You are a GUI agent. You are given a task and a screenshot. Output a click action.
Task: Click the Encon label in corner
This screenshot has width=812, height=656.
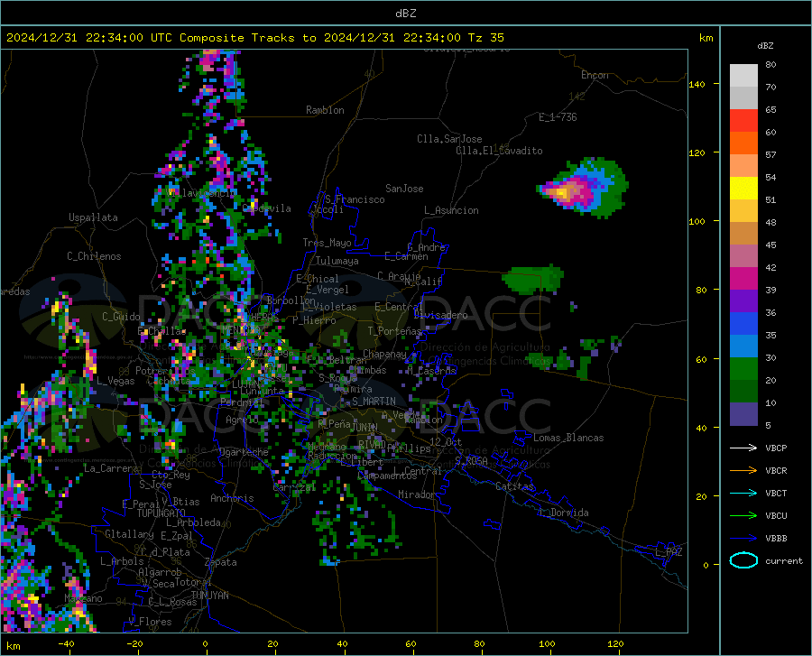tap(595, 75)
